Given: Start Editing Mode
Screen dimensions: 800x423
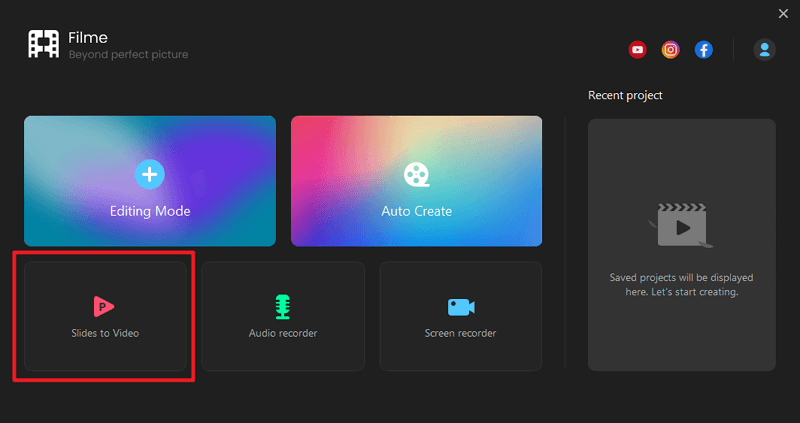Looking at the screenshot, I should tap(150, 181).
